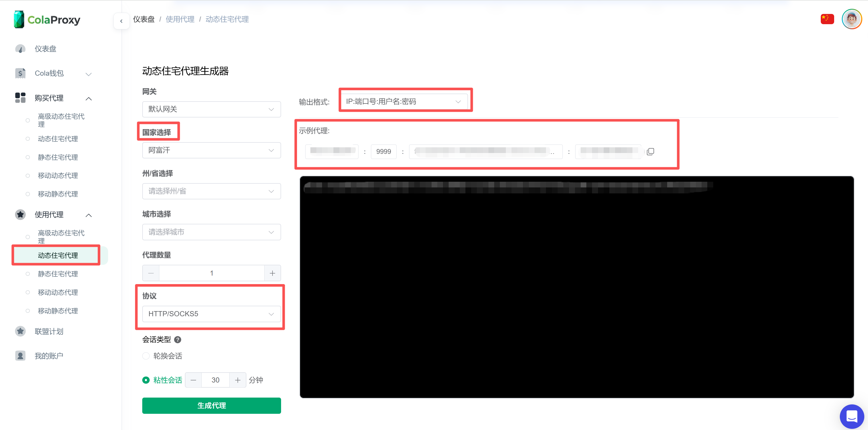Switch to 静态住宅代理 in sidebar

tap(58, 274)
